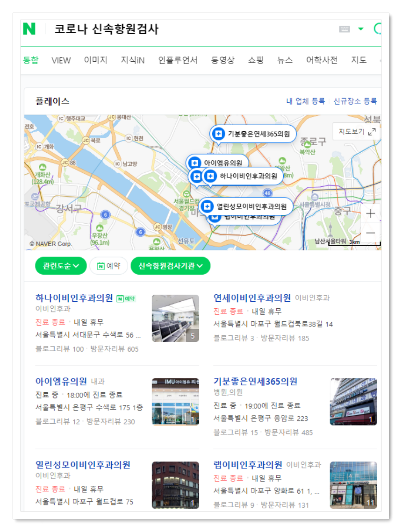Click the 플레이스 section heading
The width and height of the screenshot is (402, 532).
coord(52,101)
